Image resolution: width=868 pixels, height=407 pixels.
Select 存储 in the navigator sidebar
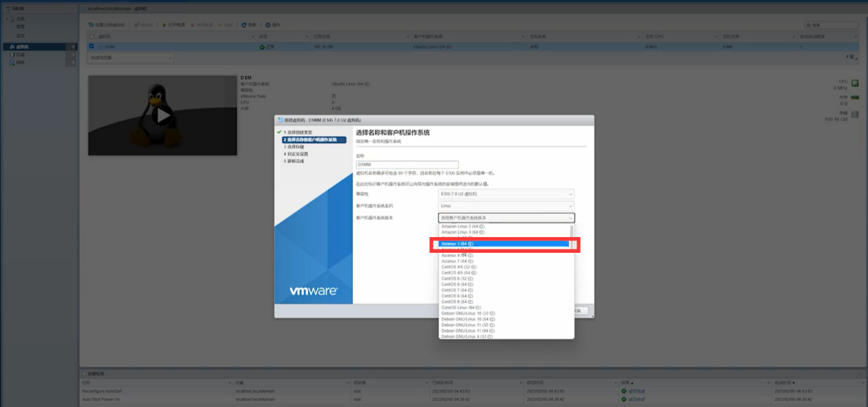(39, 54)
